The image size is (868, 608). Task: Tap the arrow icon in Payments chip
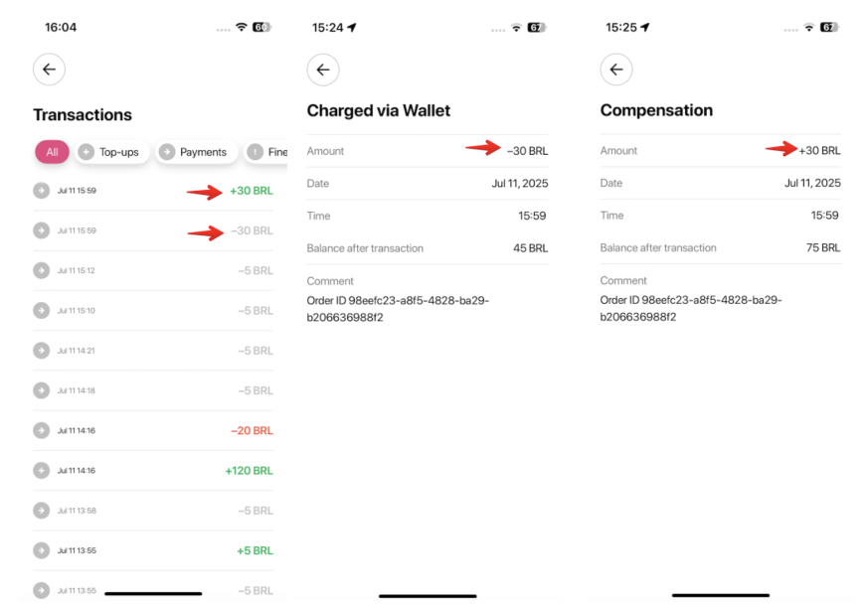coord(167,152)
